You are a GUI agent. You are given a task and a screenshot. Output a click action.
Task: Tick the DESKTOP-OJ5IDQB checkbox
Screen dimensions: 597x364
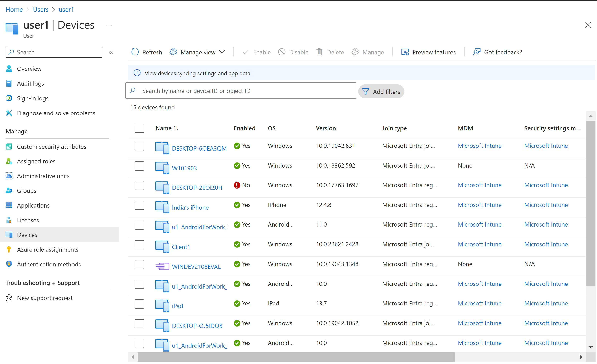coord(139,324)
